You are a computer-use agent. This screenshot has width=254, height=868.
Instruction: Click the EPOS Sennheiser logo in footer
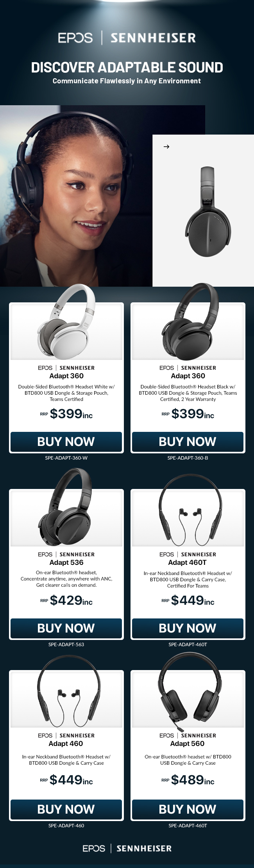(x=127, y=848)
